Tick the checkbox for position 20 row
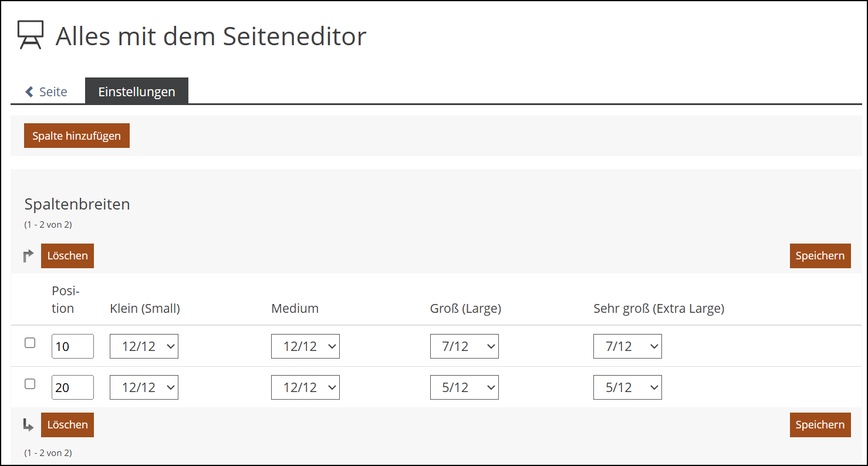Viewport: 868px width, 466px height. point(30,384)
